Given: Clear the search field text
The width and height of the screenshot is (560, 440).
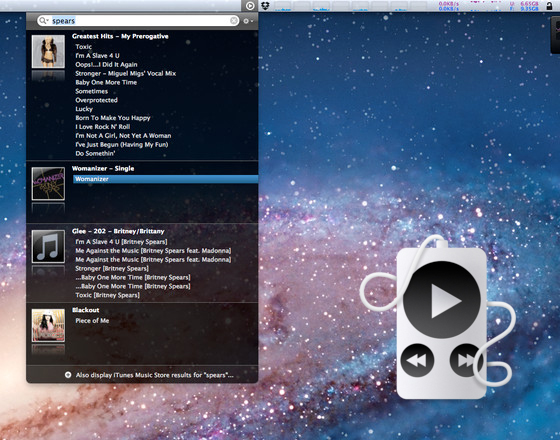Looking at the screenshot, I should [x=234, y=21].
